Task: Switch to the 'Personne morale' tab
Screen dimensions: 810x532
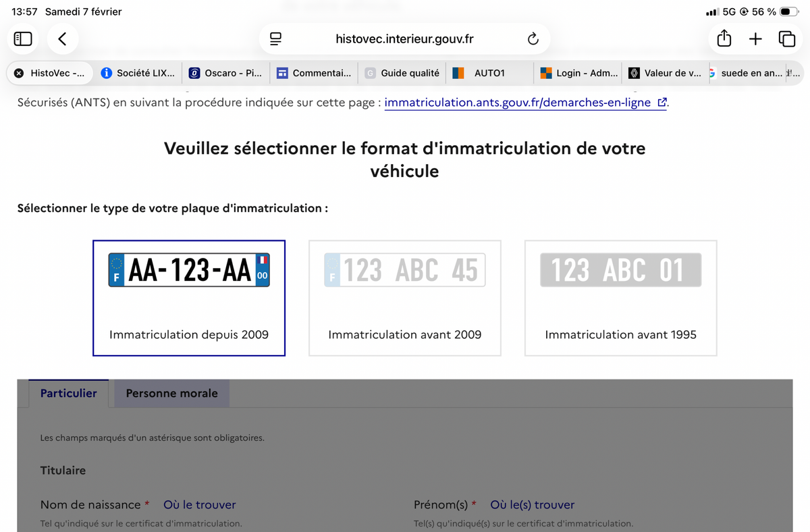Action: (171, 392)
